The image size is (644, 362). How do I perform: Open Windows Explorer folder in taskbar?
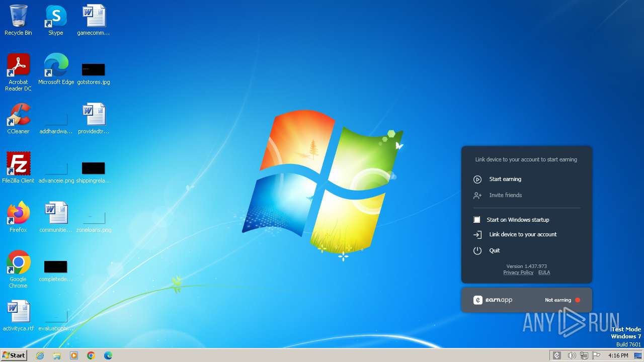click(x=57, y=355)
